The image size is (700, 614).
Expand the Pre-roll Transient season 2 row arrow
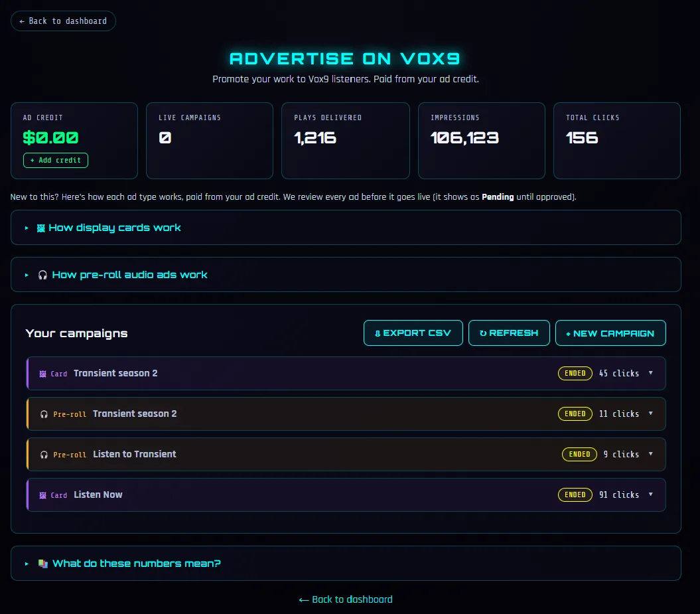(650, 414)
